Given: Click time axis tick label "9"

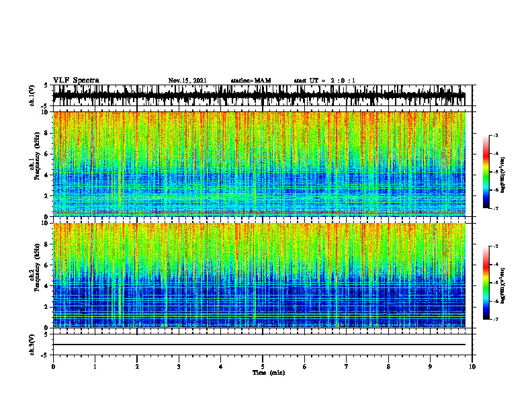Looking at the screenshot, I should pyautogui.click(x=430, y=367).
